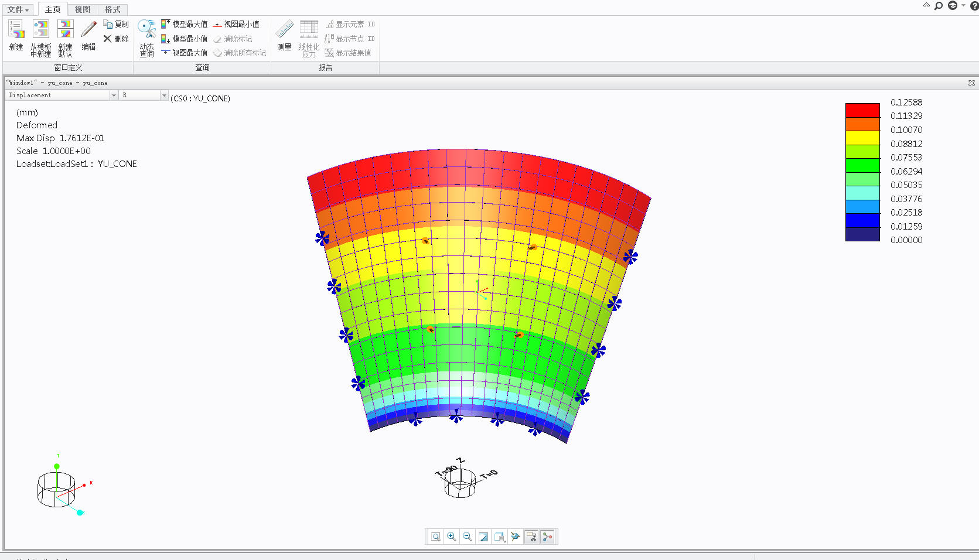This screenshot has height=560, width=979.
Task: Click the 复制 copy window button
Action: pyautogui.click(x=116, y=24)
